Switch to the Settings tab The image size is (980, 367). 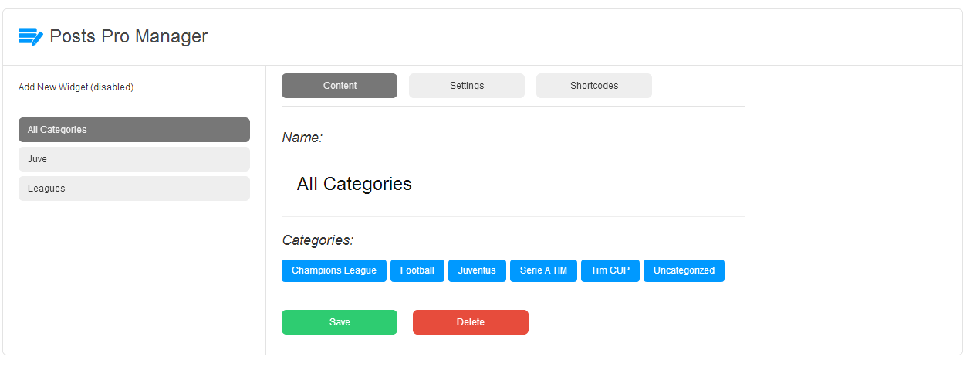[x=467, y=86]
